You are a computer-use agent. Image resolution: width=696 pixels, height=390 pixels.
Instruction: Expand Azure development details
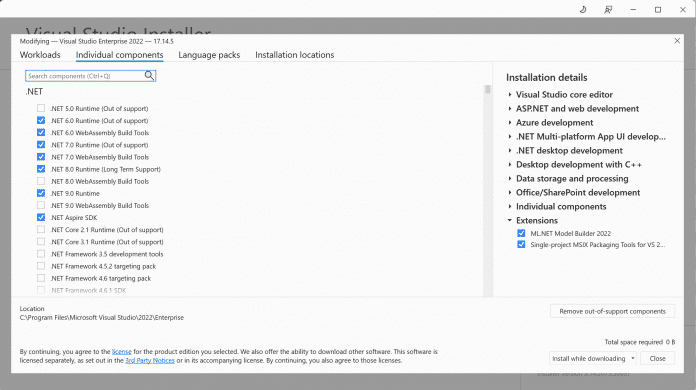[x=510, y=122]
